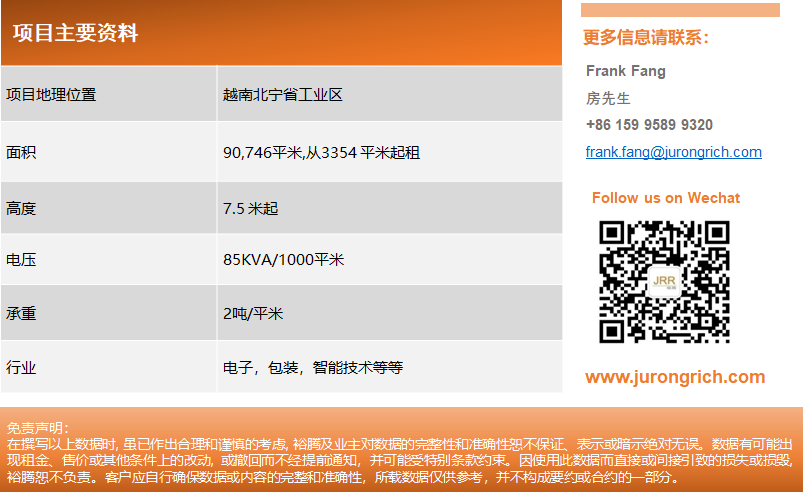Click the Follow us on Wechat heading
The image size is (804, 492).
[666, 198]
